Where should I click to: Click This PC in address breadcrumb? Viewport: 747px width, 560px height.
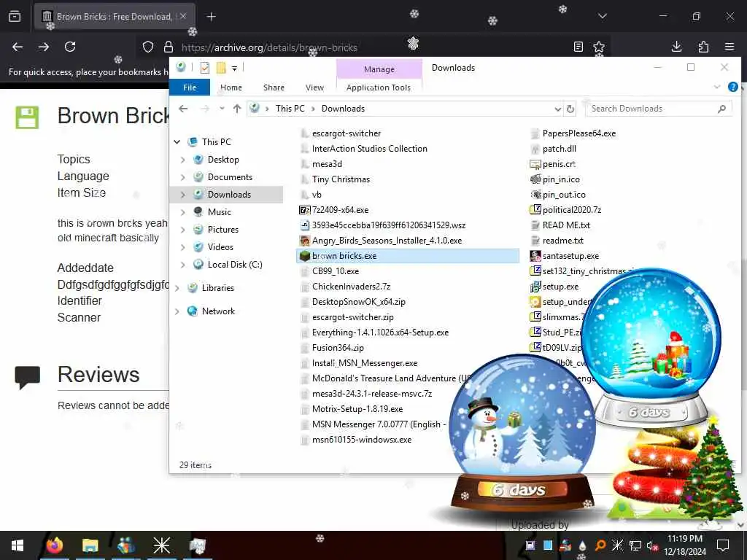[x=290, y=109]
